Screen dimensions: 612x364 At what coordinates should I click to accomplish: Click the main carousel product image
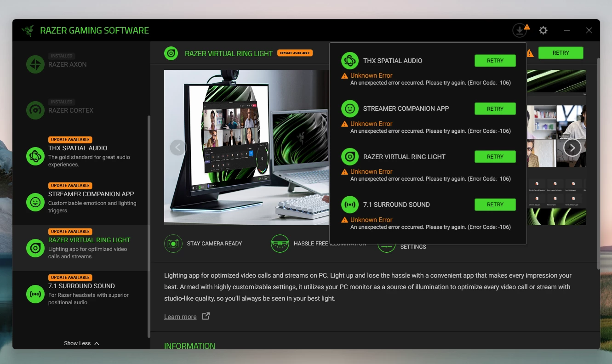point(247,147)
